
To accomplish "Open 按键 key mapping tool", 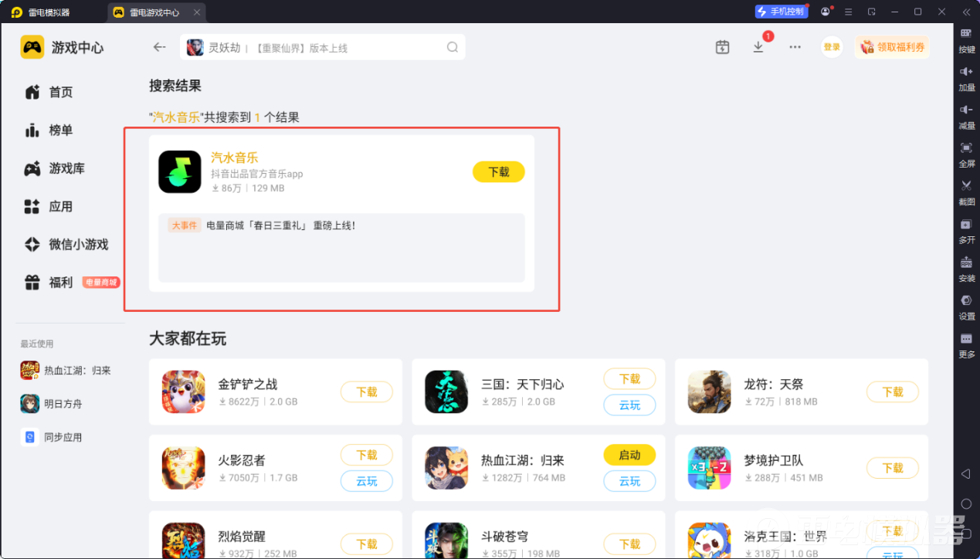I will [x=966, y=40].
